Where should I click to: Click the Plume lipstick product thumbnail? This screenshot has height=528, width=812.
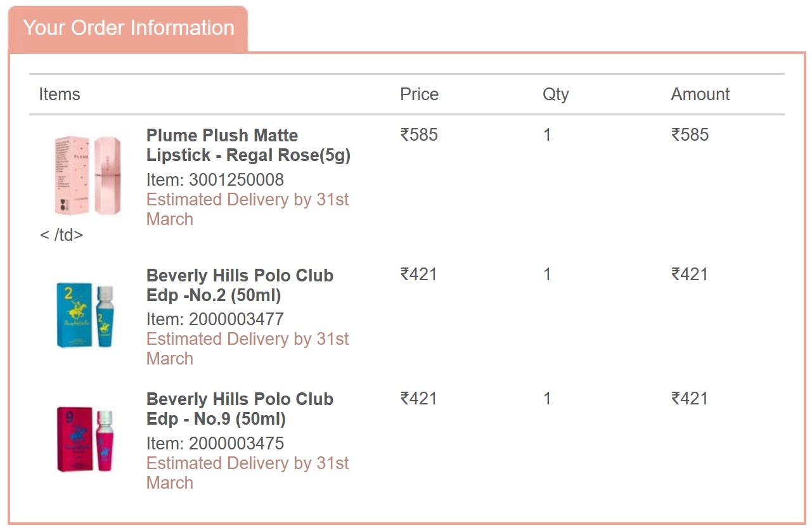tap(87, 175)
